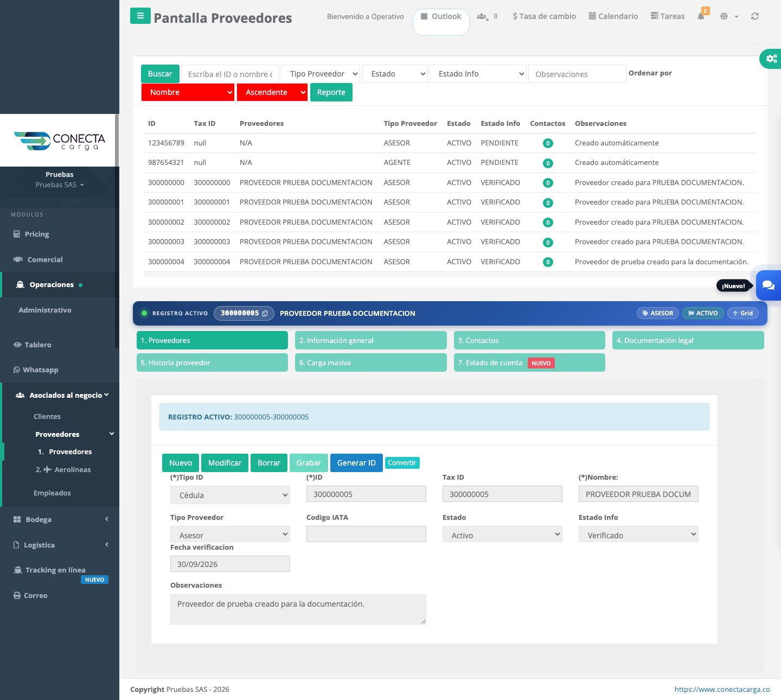Click the Grid button in record bar
781x700 pixels.
coord(742,313)
